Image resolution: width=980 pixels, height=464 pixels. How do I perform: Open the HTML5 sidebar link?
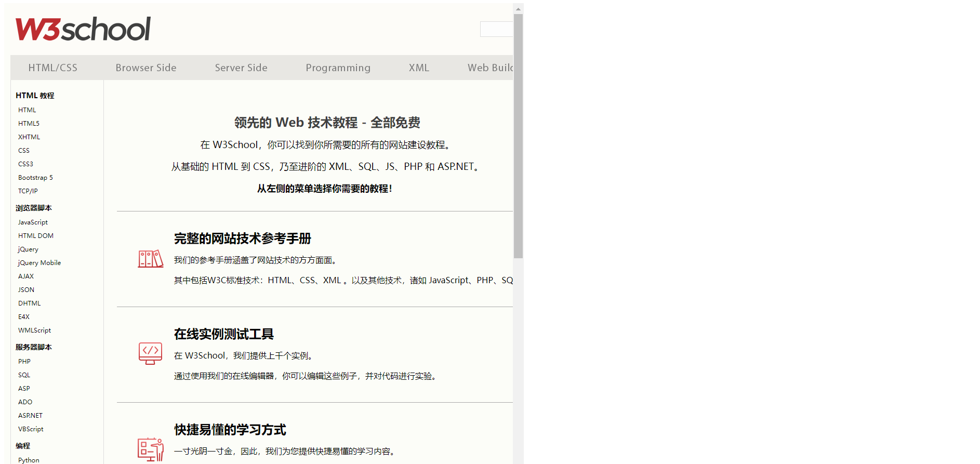[x=29, y=124]
